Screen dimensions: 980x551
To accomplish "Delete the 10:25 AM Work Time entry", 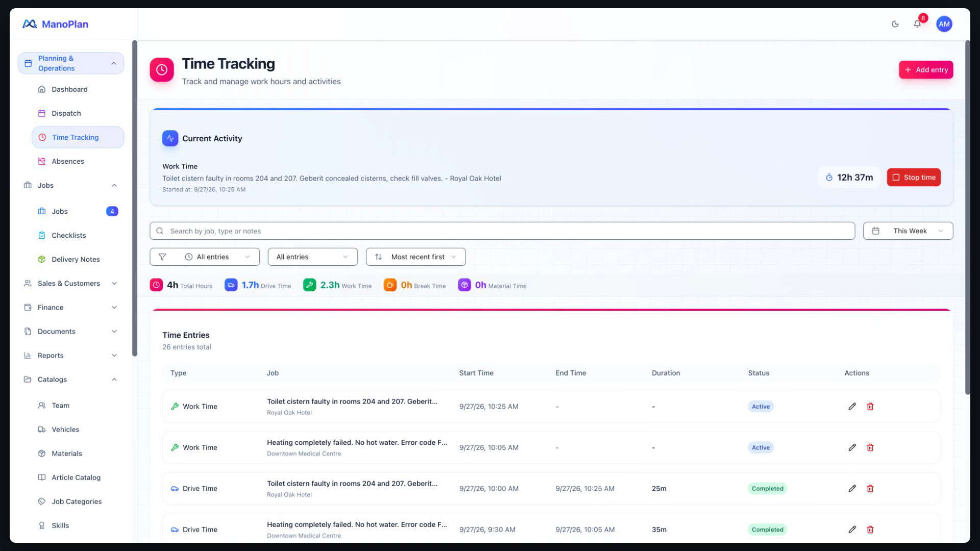I will pos(870,407).
